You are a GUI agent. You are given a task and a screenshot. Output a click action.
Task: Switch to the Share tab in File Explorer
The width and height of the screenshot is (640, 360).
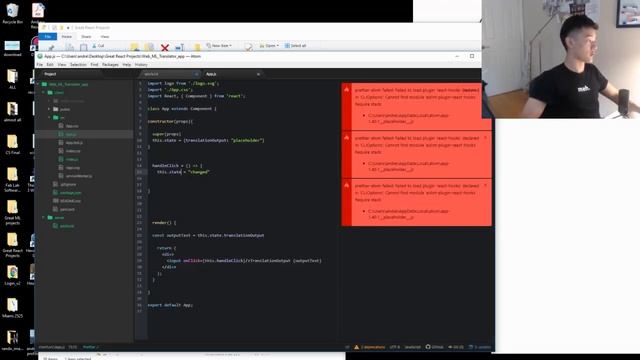click(x=86, y=36)
